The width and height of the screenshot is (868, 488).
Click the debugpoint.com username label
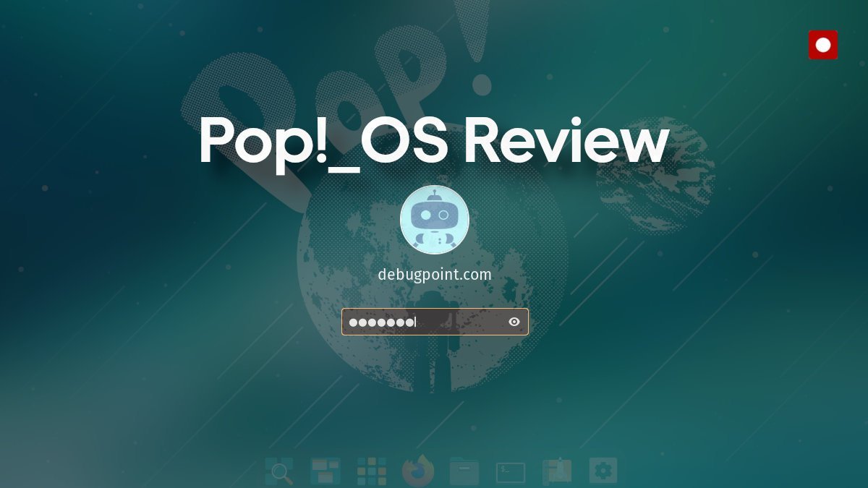[x=435, y=275]
